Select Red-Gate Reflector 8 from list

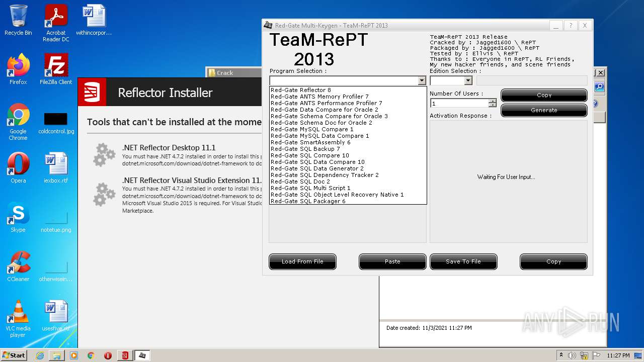[x=348, y=90]
